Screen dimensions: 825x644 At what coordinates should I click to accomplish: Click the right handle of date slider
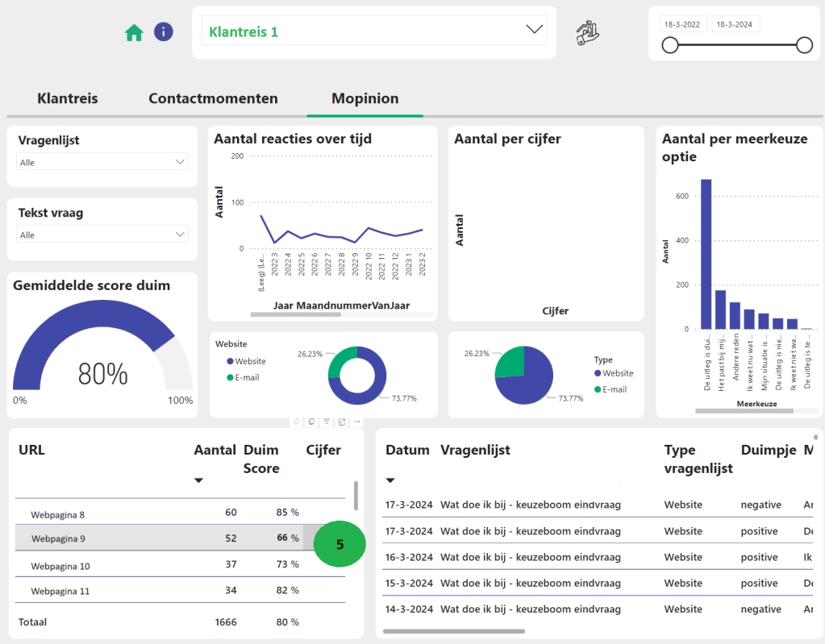[804, 45]
